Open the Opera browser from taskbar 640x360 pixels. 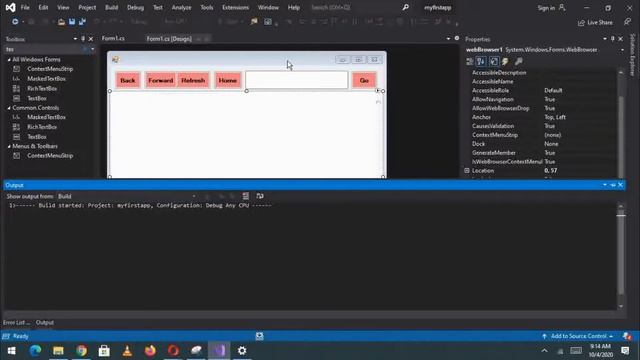[173, 350]
